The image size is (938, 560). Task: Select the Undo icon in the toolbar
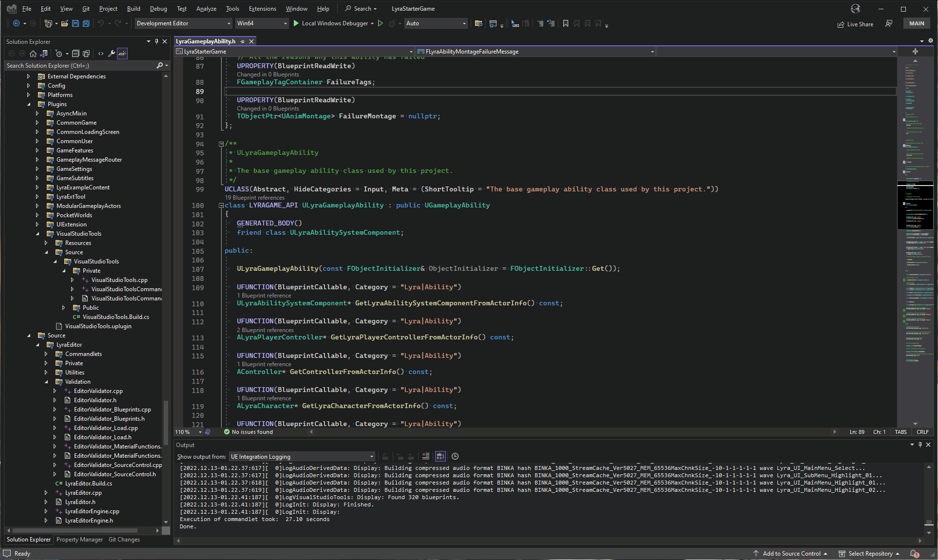coord(100,23)
